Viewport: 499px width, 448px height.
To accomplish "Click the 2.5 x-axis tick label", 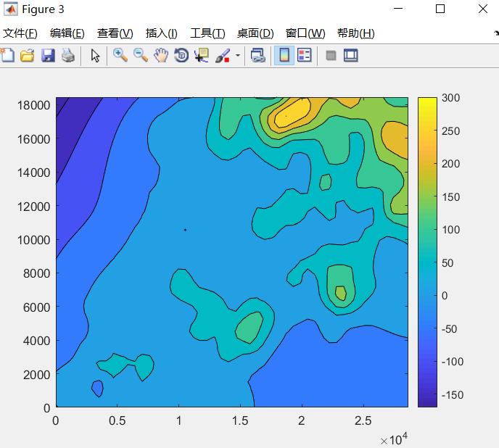I will point(363,420).
